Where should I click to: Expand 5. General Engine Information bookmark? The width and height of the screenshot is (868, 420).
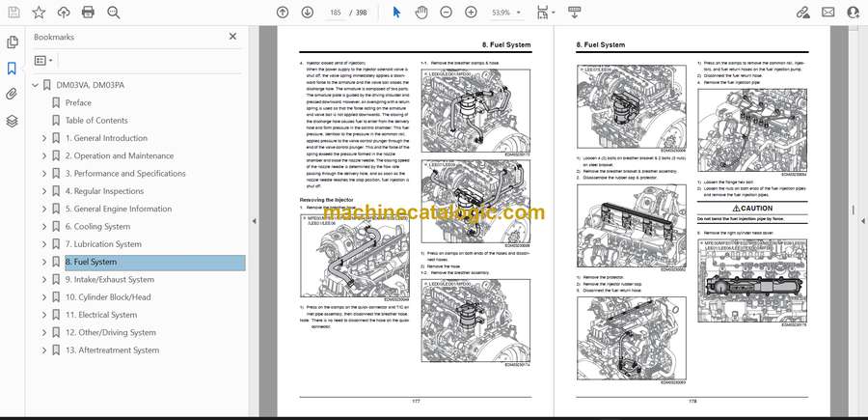(44, 209)
